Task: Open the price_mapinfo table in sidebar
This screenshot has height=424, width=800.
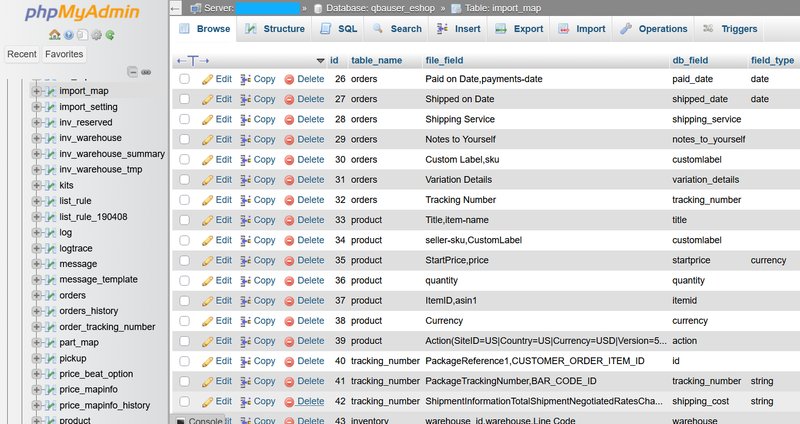Action: pyautogui.click(x=88, y=389)
